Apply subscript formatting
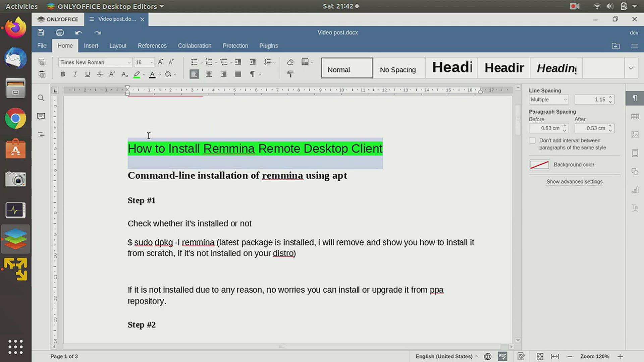Viewport: 644px width, 362px height. tap(124, 74)
